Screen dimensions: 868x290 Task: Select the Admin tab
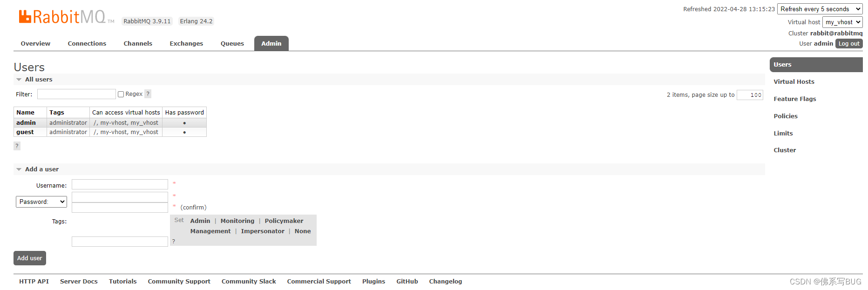click(271, 43)
